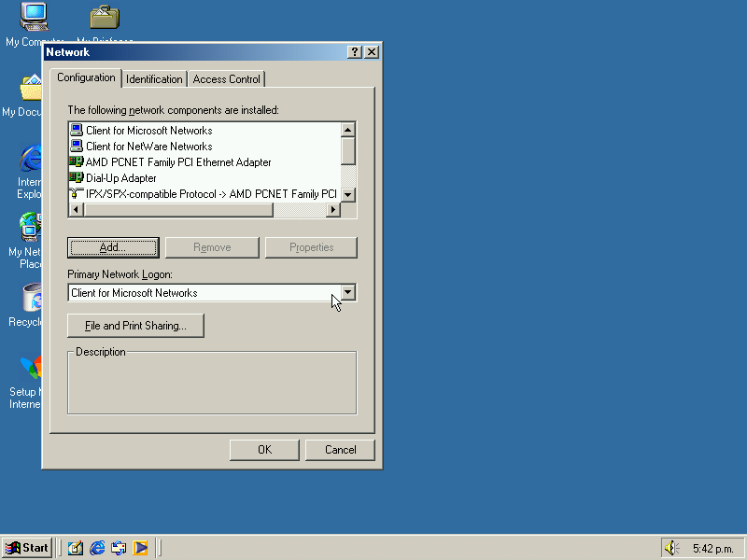Click the component list scroll right arrow
The image size is (747, 560).
[x=333, y=209]
